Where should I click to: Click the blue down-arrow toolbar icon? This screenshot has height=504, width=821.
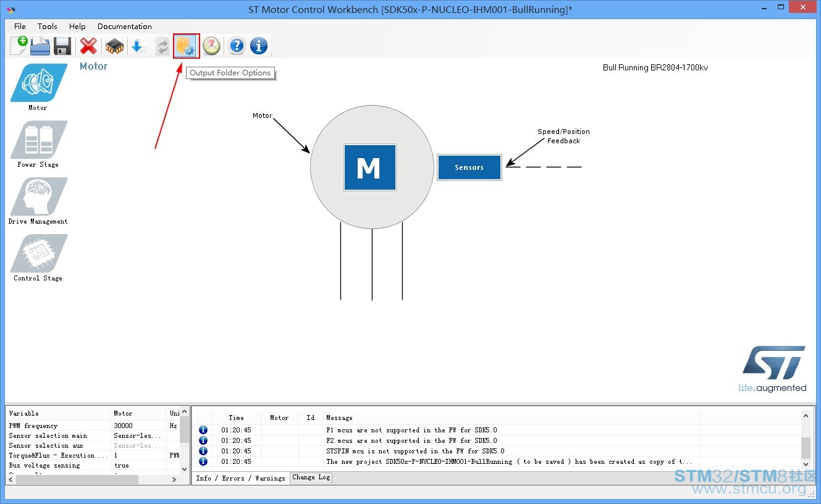(138, 46)
